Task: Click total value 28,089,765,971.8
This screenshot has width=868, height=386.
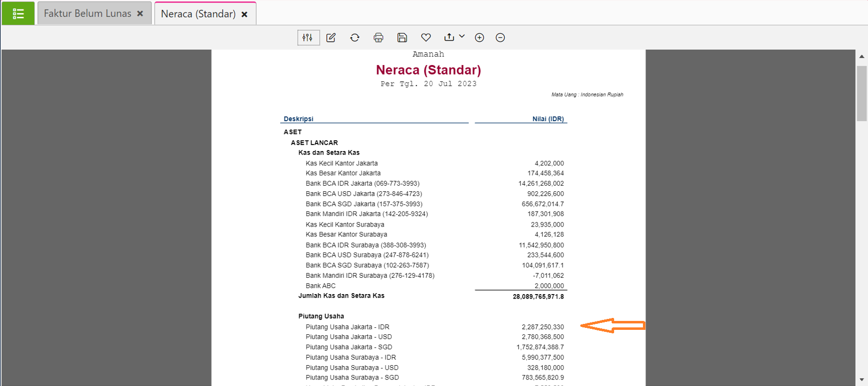Action: pos(538,297)
